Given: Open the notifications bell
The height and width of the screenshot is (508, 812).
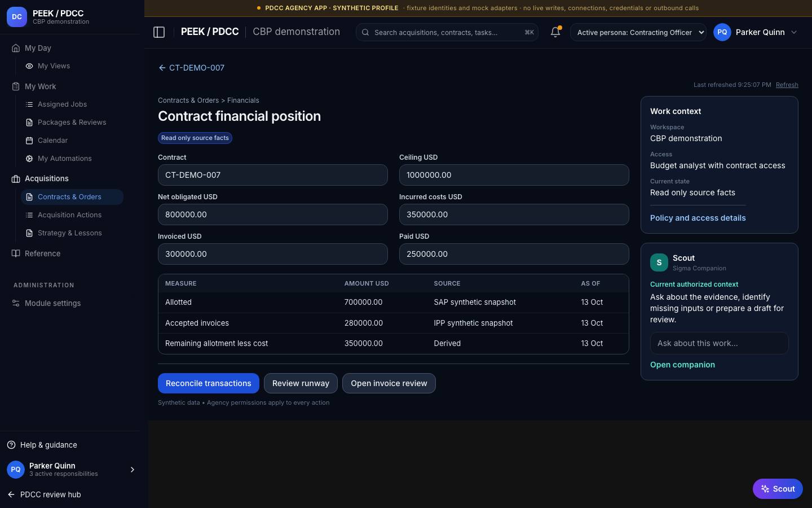Looking at the screenshot, I should point(555,32).
